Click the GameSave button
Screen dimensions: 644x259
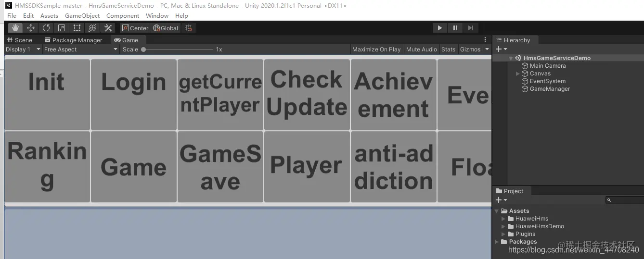pyautogui.click(x=220, y=167)
